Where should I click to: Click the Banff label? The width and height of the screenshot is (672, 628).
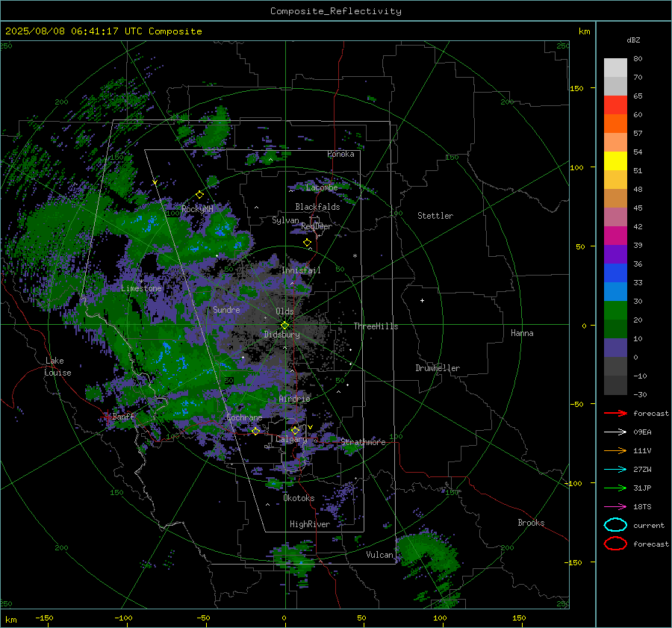tap(123, 416)
